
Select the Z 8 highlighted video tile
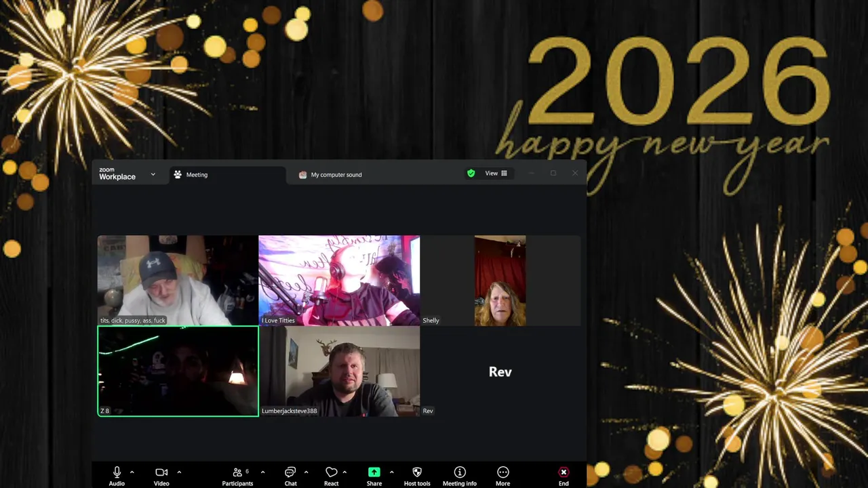coord(178,371)
